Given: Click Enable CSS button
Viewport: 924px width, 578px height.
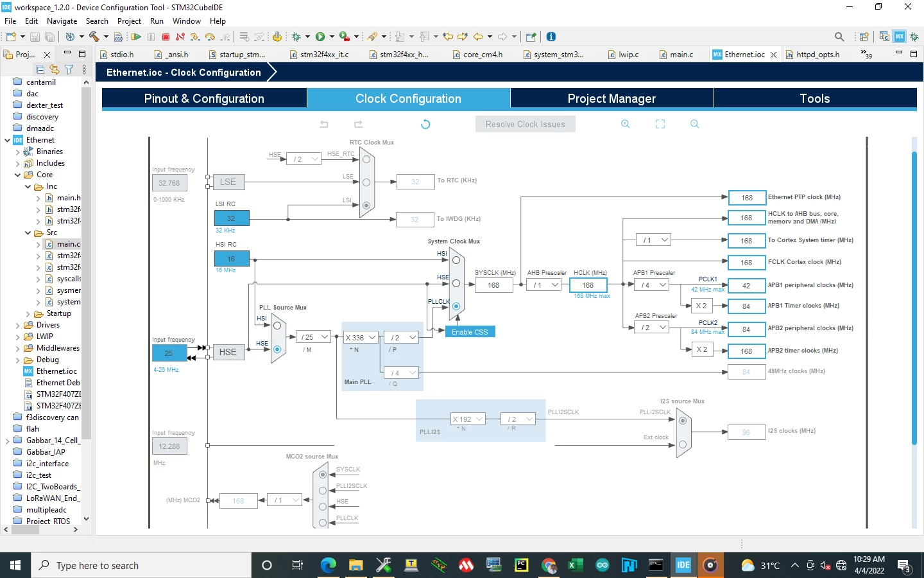Looking at the screenshot, I should tap(470, 332).
